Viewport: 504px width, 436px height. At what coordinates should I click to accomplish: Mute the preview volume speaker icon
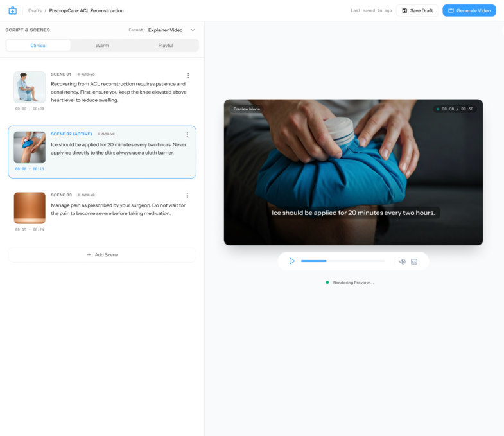(x=402, y=261)
